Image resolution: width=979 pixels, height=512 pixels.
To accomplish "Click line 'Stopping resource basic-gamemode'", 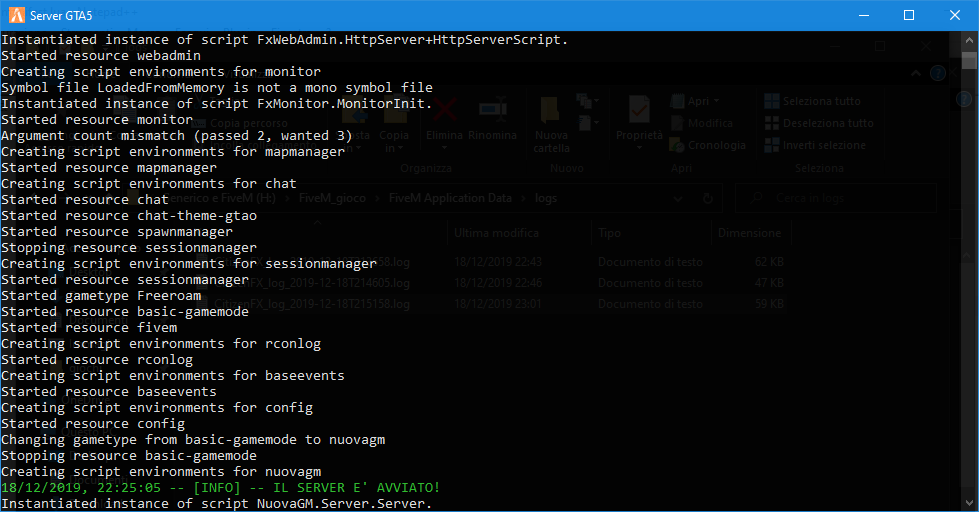I will click(x=129, y=456).
